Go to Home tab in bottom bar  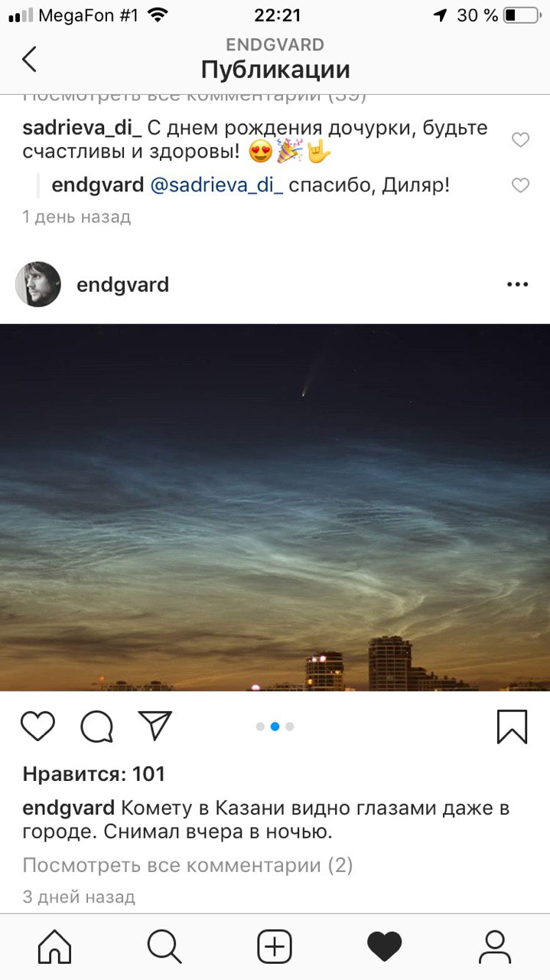55,947
